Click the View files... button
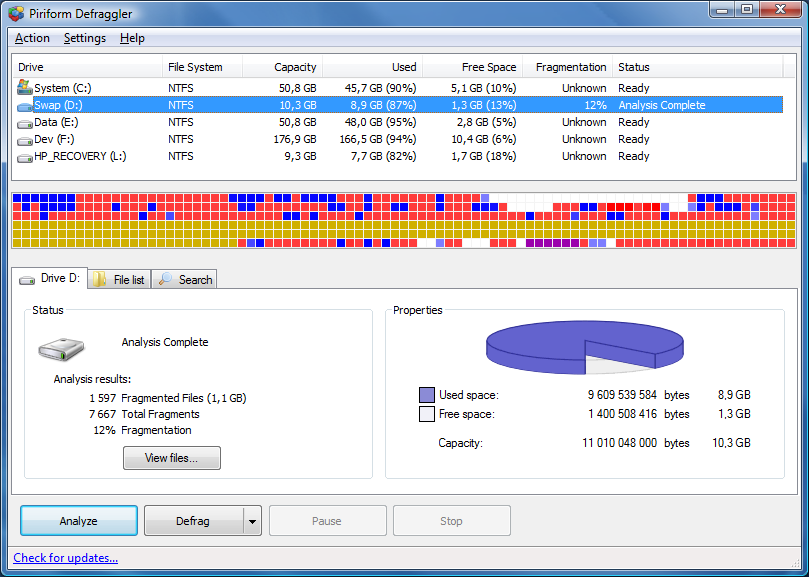 pyautogui.click(x=172, y=458)
